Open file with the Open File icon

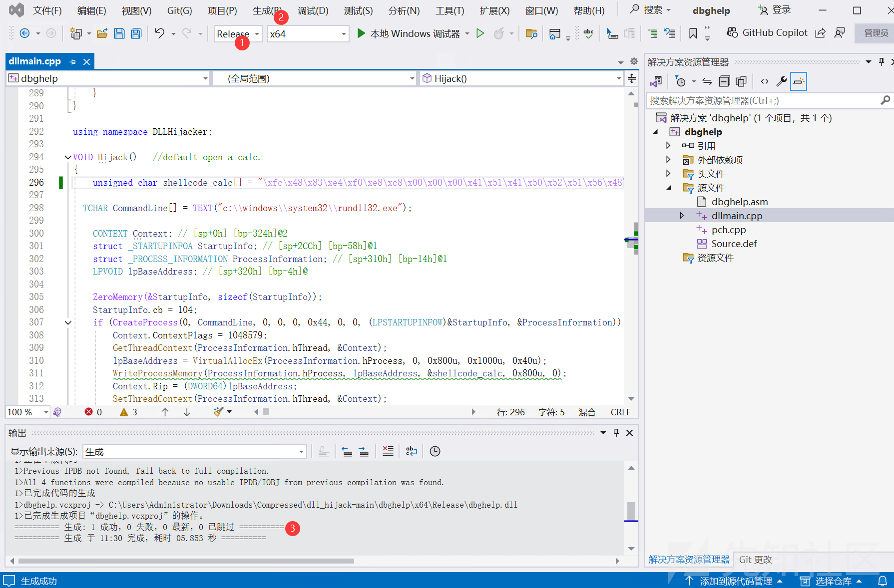coord(102,33)
